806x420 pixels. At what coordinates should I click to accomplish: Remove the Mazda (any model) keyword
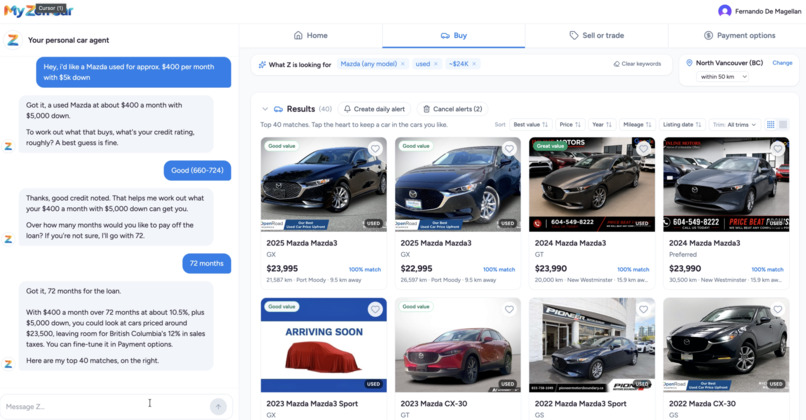(403, 64)
